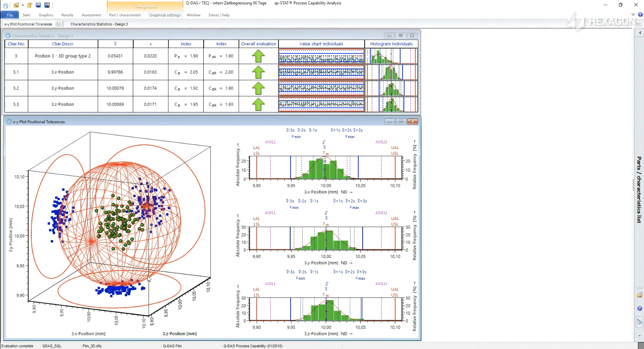
Task: Click the Histogram Individuals thumbnail for 3.z-Position
Action: pyautogui.click(x=391, y=104)
